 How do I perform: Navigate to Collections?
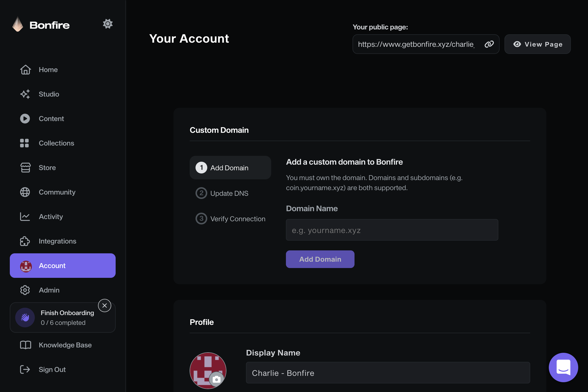(x=62, y=143)
